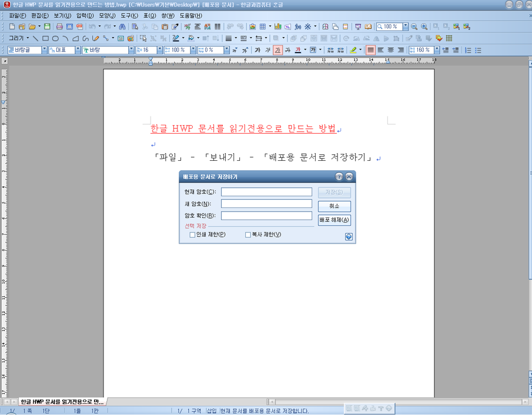This screenshot has width=532, height=415.
Task: Click the Save (green floppy disk) icon
Action: click(47, 27)
